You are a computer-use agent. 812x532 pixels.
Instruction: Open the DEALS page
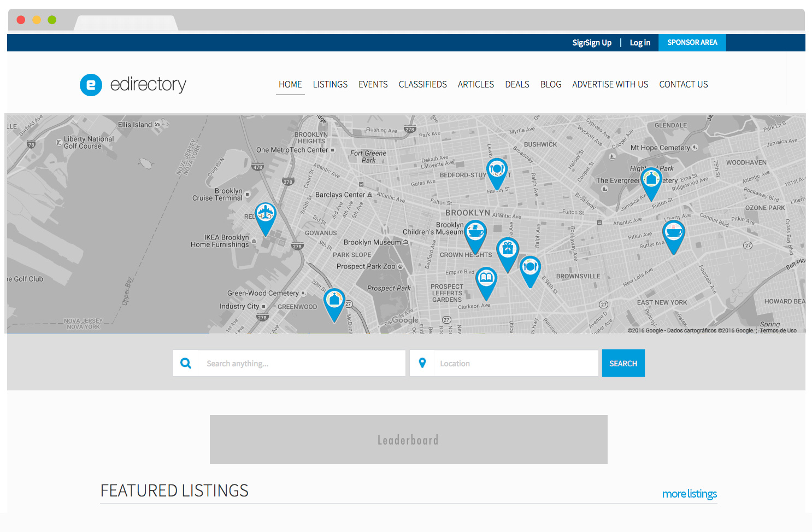coord(517,84)
